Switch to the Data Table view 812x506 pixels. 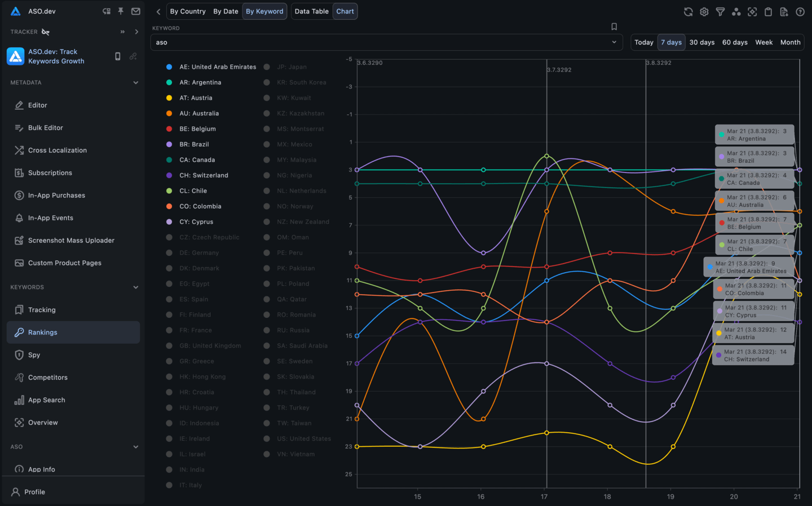coord(311,11)
